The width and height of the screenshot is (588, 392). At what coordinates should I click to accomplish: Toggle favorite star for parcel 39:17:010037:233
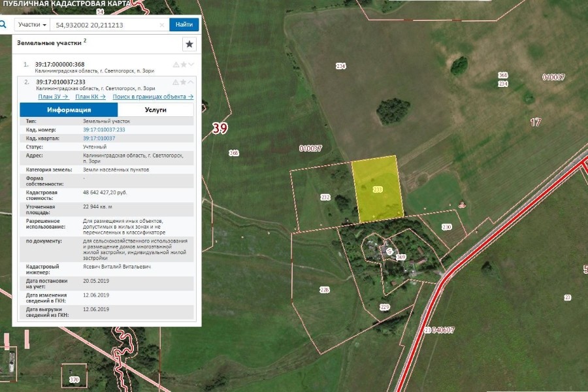[184, 82]
